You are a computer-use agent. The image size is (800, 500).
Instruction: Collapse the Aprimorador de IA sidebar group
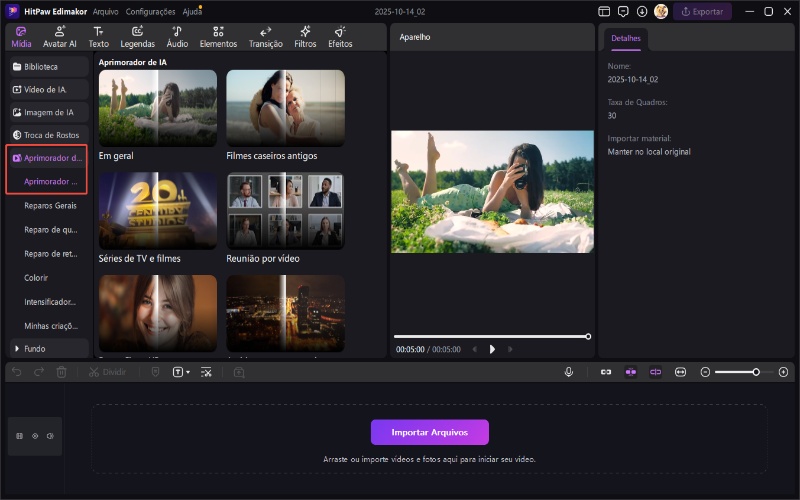pos(48,158)
